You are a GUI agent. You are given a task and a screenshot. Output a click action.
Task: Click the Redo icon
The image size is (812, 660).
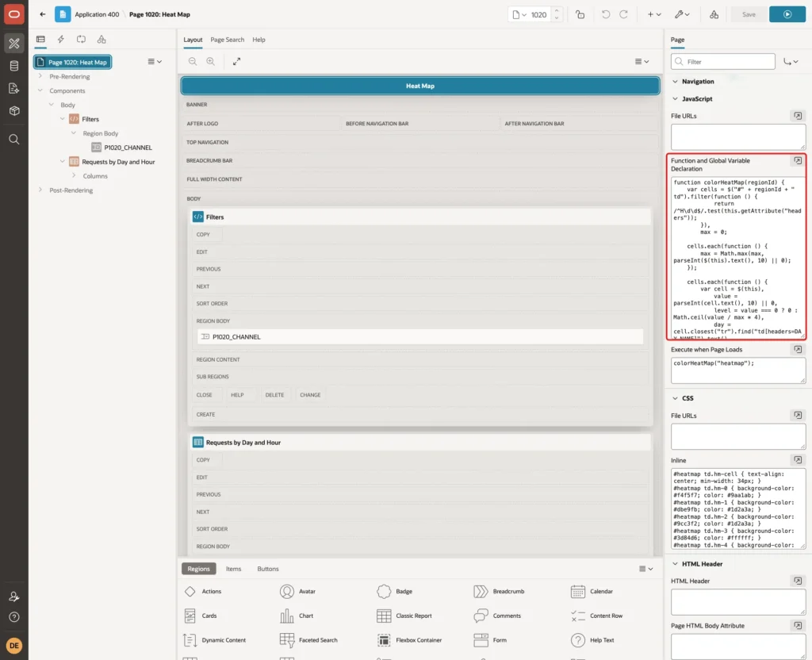point(623,14)
